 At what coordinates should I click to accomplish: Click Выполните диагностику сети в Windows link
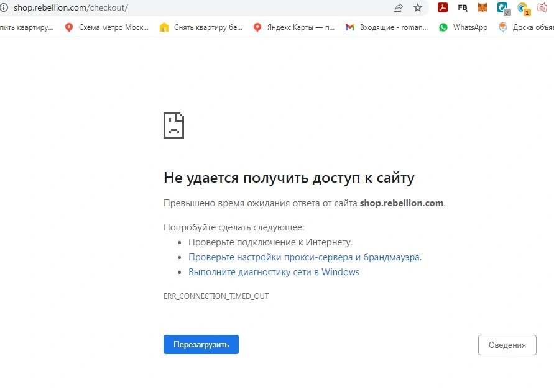274,272
